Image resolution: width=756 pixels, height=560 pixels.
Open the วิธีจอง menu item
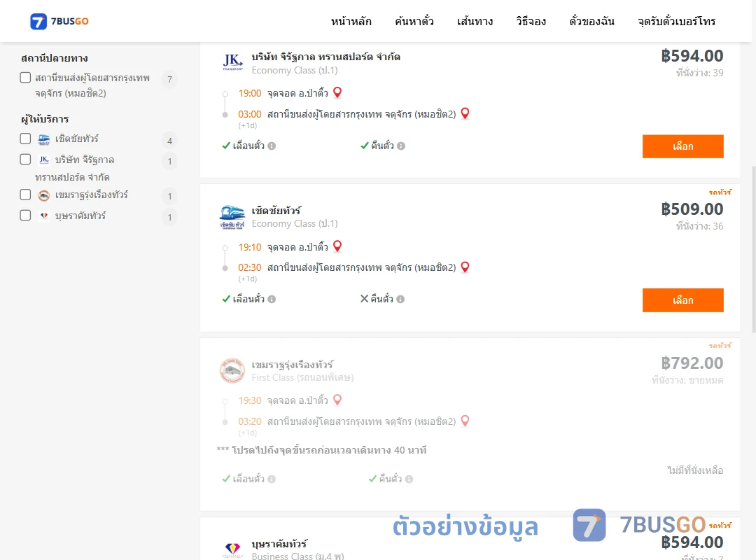coord(531,21)
